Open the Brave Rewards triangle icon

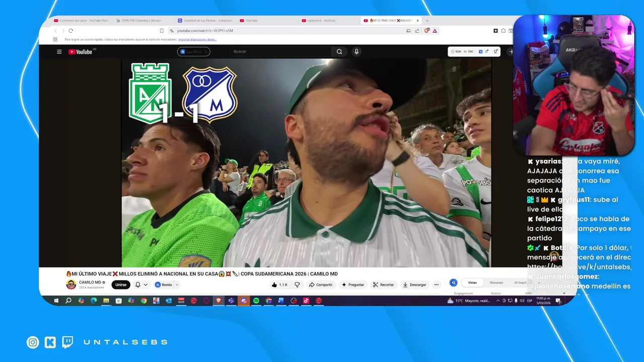point(435,31)
